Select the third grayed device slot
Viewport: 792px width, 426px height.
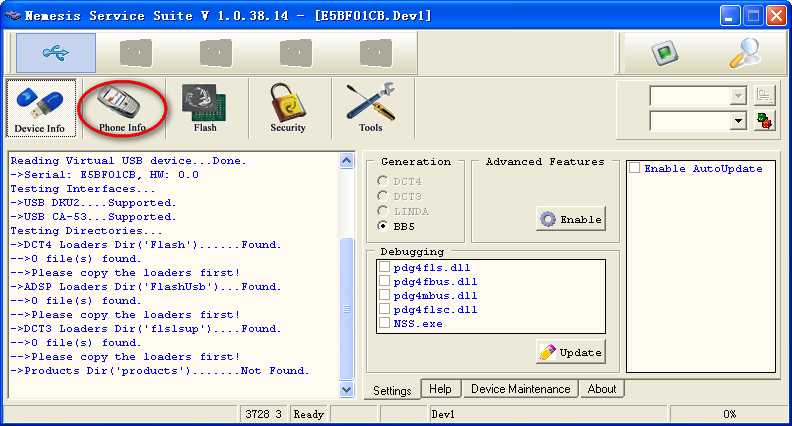click(x=216, y=53)
